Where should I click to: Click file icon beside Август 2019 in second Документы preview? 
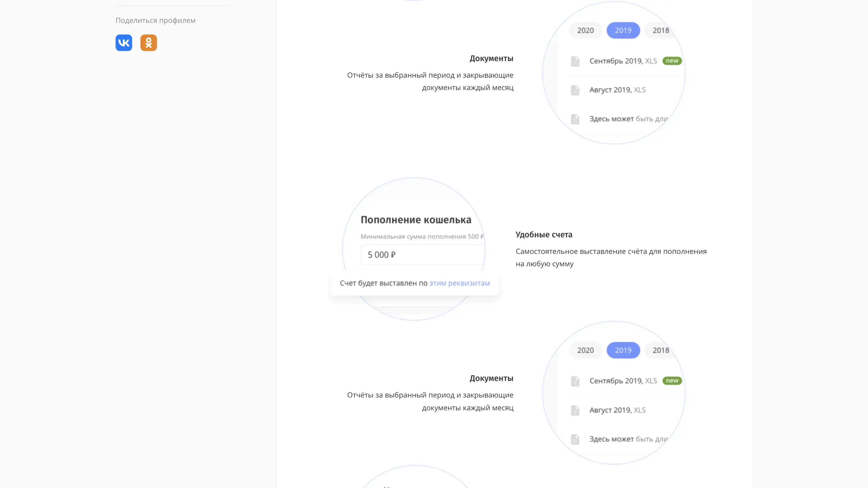(575, 410)
